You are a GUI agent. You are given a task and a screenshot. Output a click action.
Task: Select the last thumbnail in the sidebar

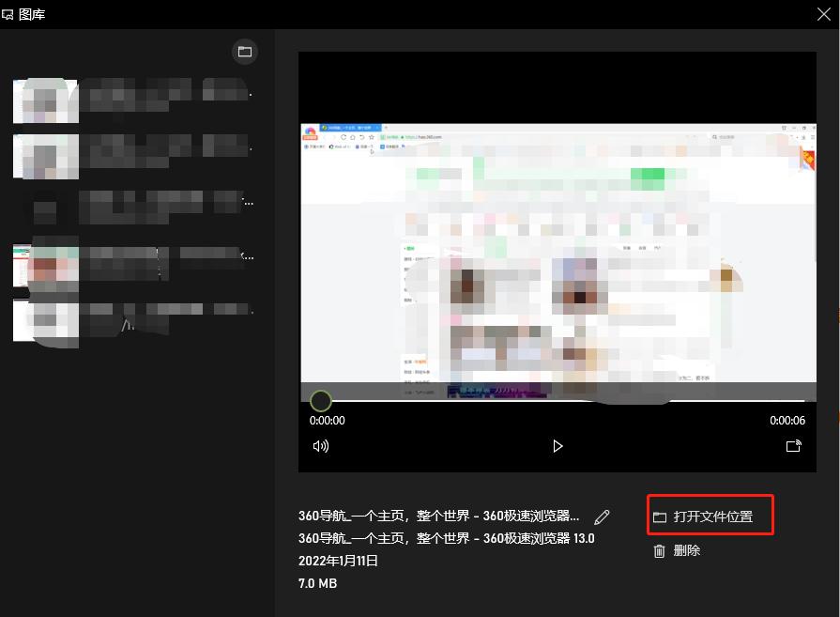tap(45, 319)
